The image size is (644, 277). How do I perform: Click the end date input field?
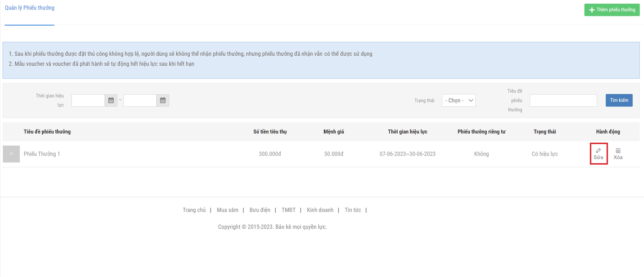[x=140, y=101]
